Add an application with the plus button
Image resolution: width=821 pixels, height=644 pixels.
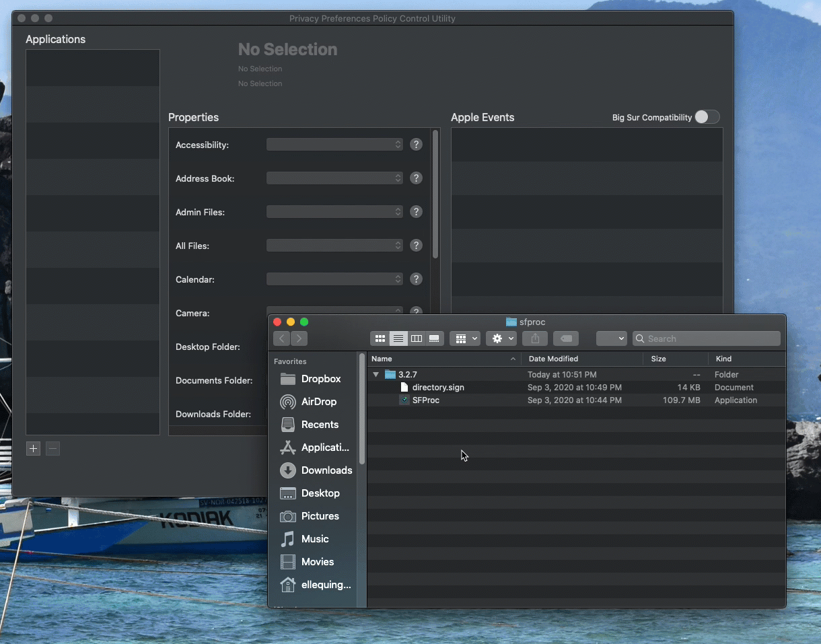click(33, 449)
